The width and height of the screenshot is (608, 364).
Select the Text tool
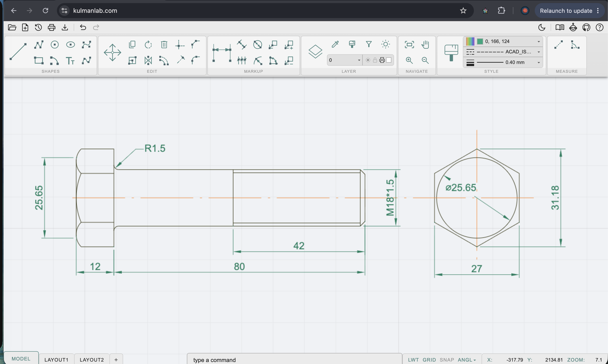[70, 60]
